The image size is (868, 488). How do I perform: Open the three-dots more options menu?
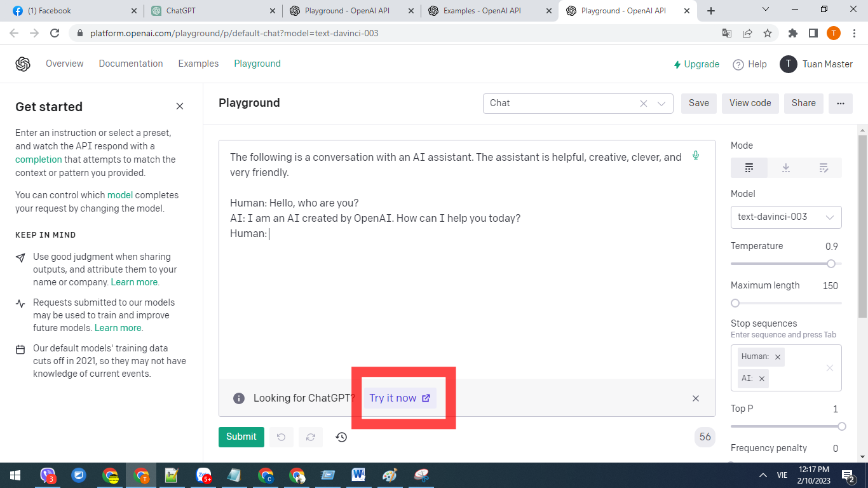(x=840, y=103)
